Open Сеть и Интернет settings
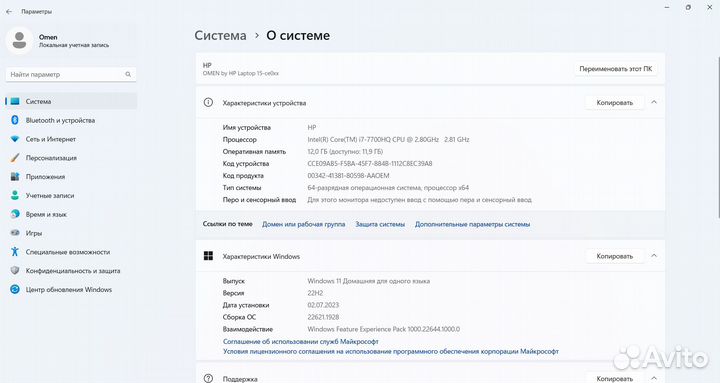The width and height of the screenshot is (720, 383). pyautogui.click(x=51, y=139)
